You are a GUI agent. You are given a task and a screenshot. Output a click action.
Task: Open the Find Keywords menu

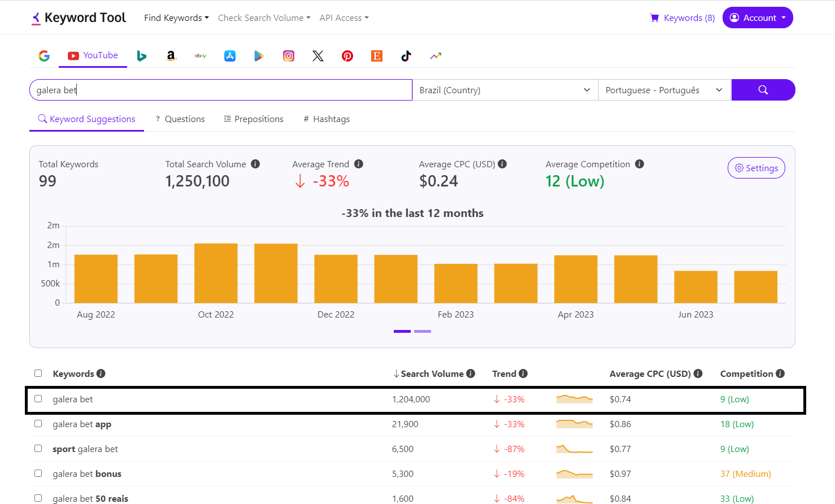tap(176, 18)
